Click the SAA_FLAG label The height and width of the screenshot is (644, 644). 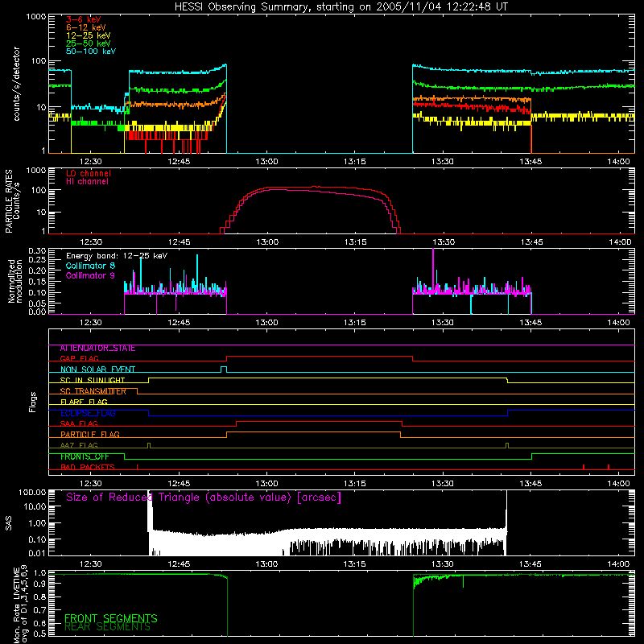[x=79, y=423]
